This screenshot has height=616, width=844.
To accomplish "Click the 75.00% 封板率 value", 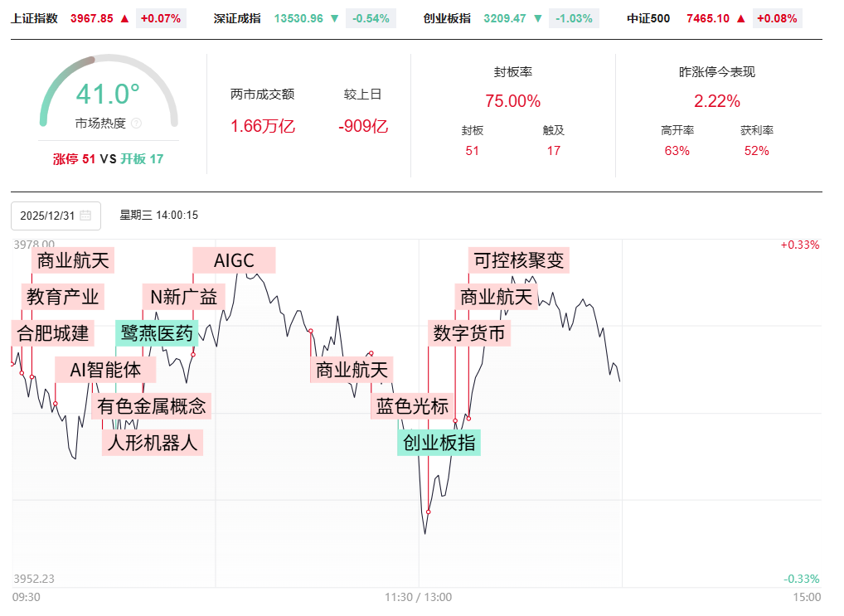I will (x=512, y=101).
